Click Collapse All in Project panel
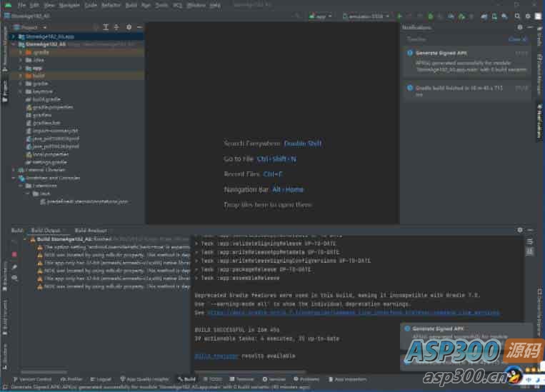This screenshot has width=545, height=392. (x=118, y=27)
